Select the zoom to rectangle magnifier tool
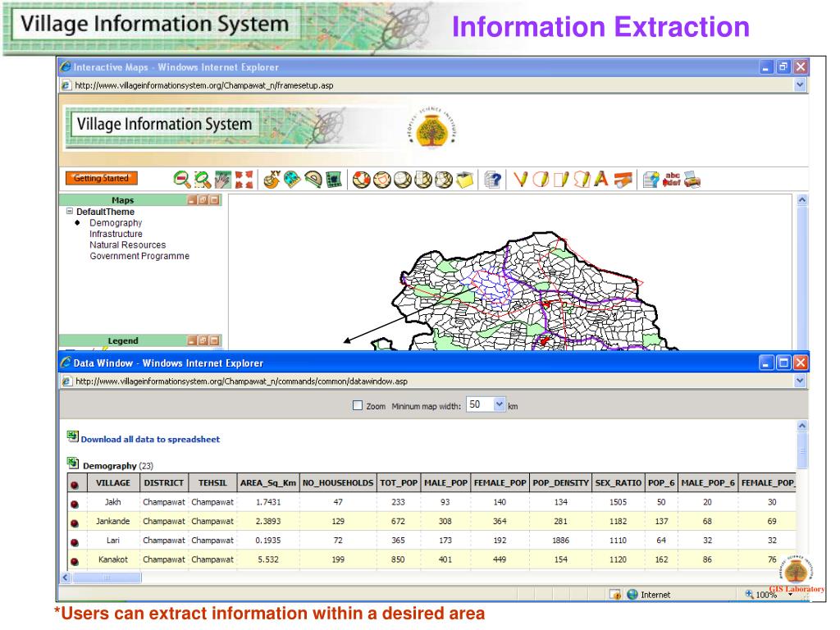 [203, 180]
